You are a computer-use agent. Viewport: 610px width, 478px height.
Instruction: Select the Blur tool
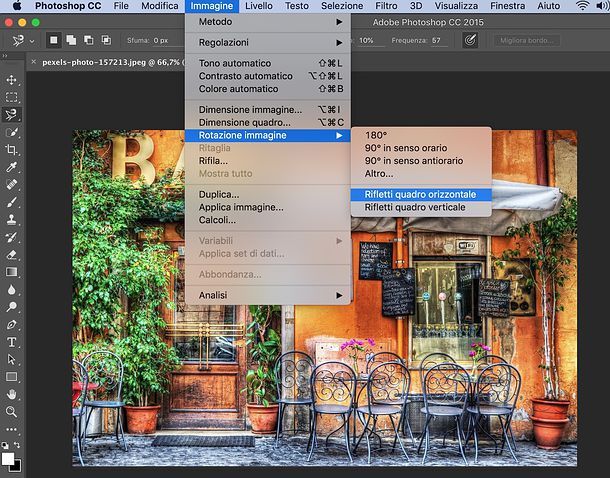click(x=11, y=289)
